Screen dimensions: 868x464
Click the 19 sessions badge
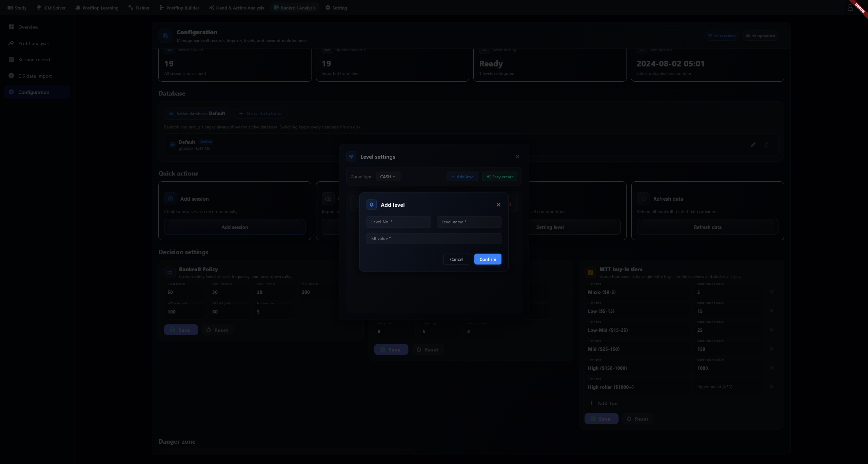pos(722,36)
